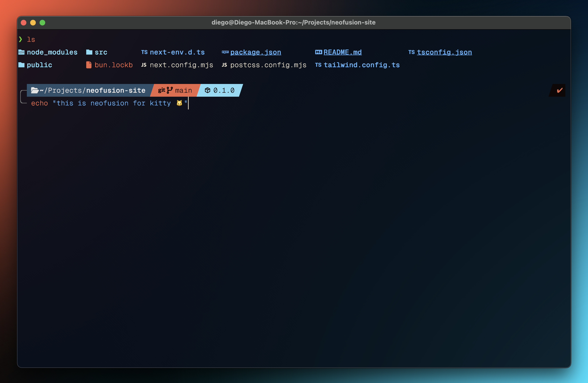Screen dimensions: 588x383
Task: Click the cat emoji in command line
Action: pyautogui.click(x=179, y=103)
